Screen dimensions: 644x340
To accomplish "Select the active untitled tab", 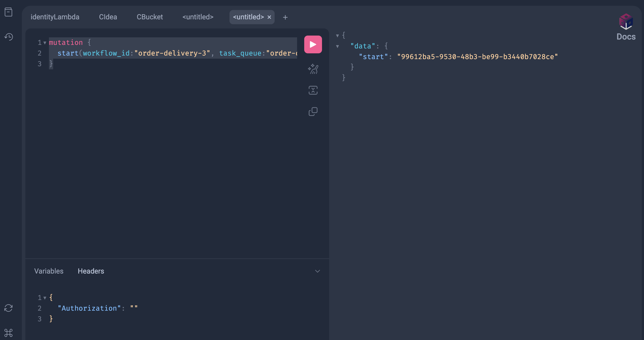I will click(248, 17).
